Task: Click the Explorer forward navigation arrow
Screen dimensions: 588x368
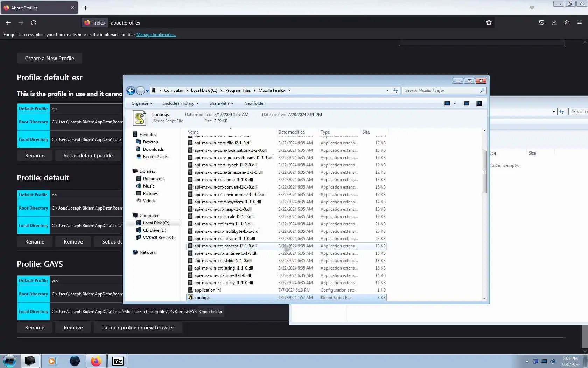Action: [140, 90]
